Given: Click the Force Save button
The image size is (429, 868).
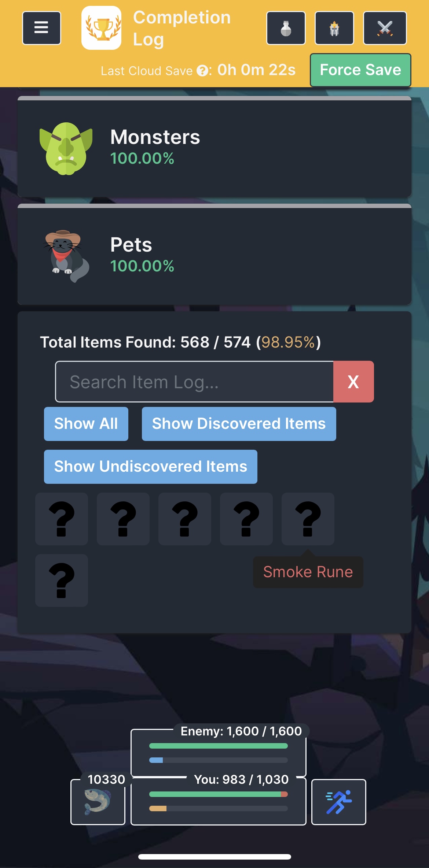Looking at the screenshot, I should point(360,70).
